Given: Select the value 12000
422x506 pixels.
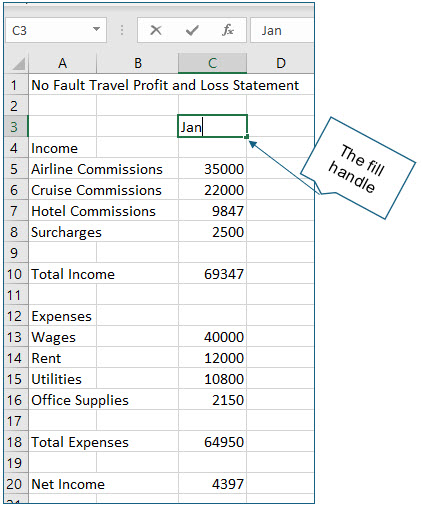Looking at the screenshot, I should pyautogui.click(x=213, y=358).
